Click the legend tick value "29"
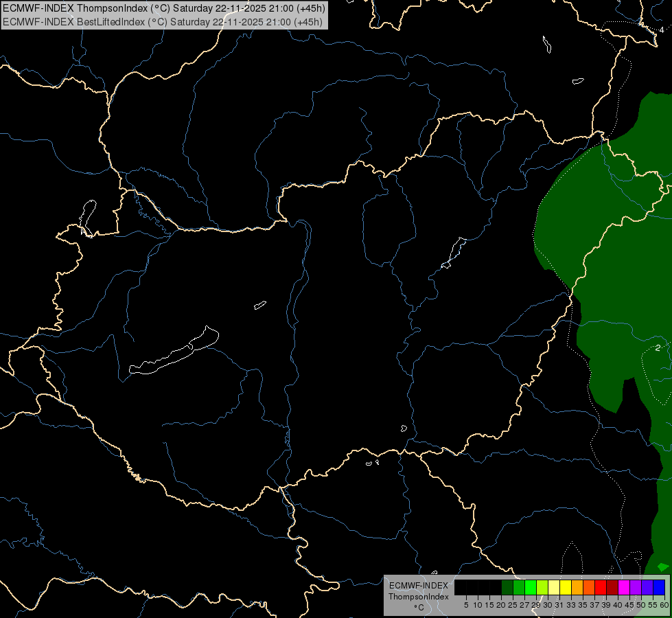672x618 pixels. point(536,605)
